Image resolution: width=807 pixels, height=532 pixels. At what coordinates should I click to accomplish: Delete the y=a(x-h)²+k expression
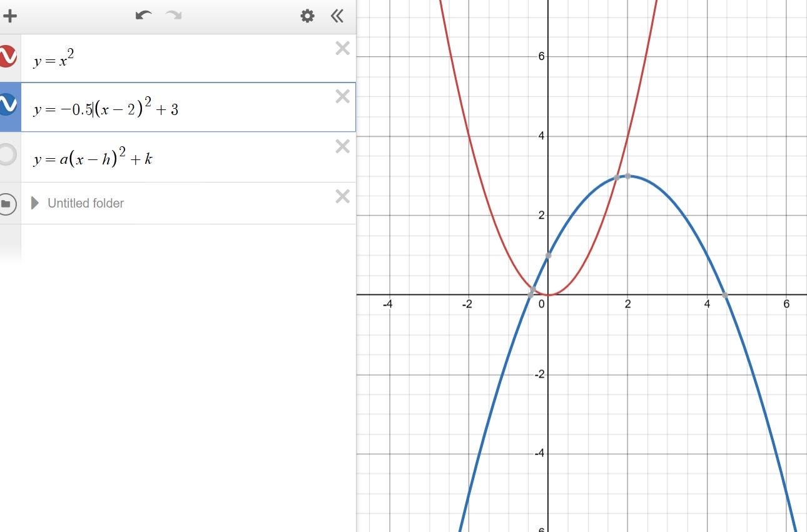point(342,146)
